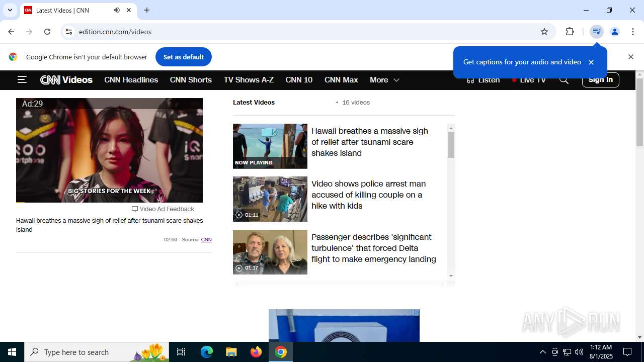Open a new browser tab

pyautogui.click(x=147, y=10)
